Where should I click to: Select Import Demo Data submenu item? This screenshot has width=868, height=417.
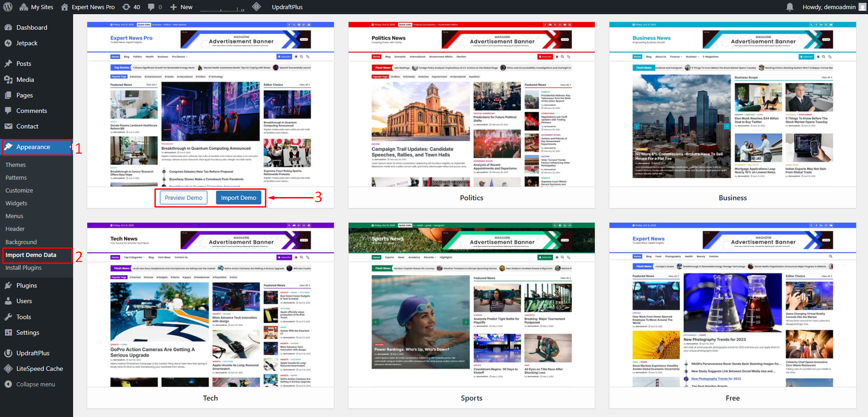point(31,255)
